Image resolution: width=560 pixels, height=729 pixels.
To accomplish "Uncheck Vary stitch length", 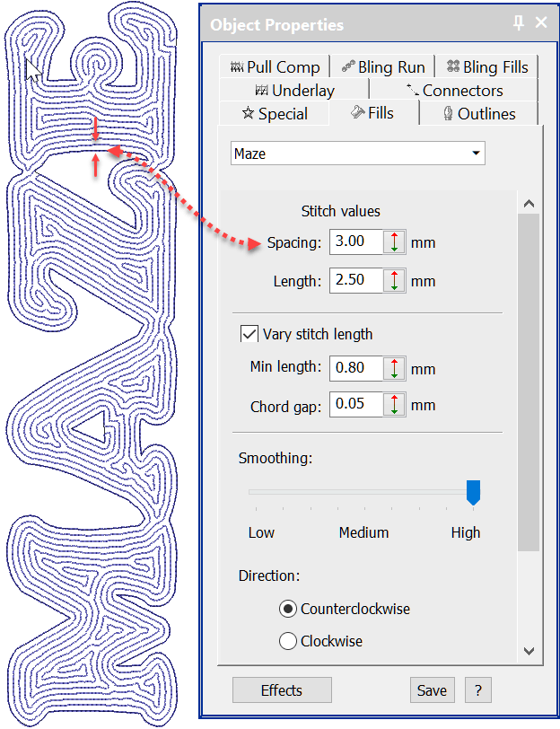I will pyautogui.click(x=249, y=333).
